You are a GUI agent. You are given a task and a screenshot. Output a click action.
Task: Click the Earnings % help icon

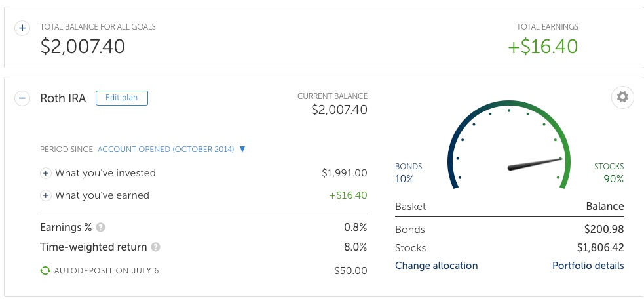pyautogui.click(x=101, y=228)
